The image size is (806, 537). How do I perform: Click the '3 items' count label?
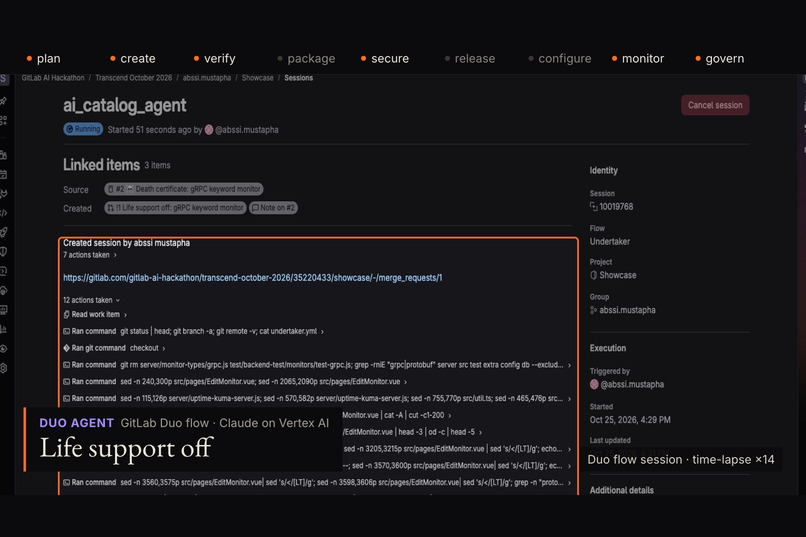click(x=157, y=165)
